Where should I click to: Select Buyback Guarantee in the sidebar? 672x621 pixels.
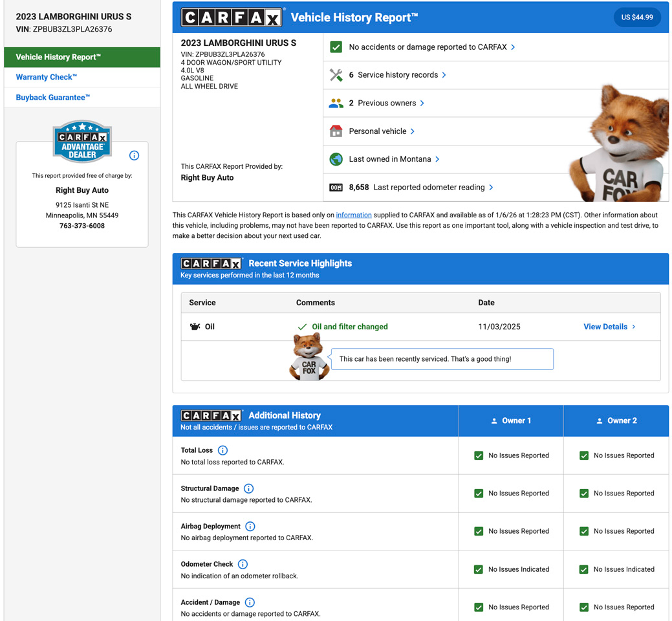[53, 98]
